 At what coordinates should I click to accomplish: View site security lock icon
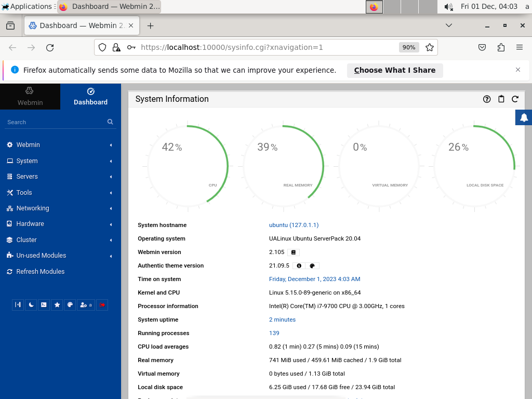[116, 47]
